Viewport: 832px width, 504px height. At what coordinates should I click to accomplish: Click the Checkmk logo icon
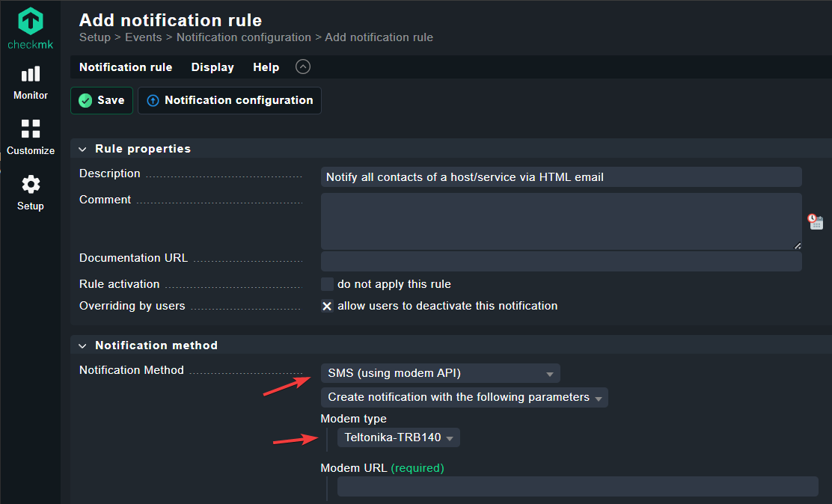coord(31,22)
